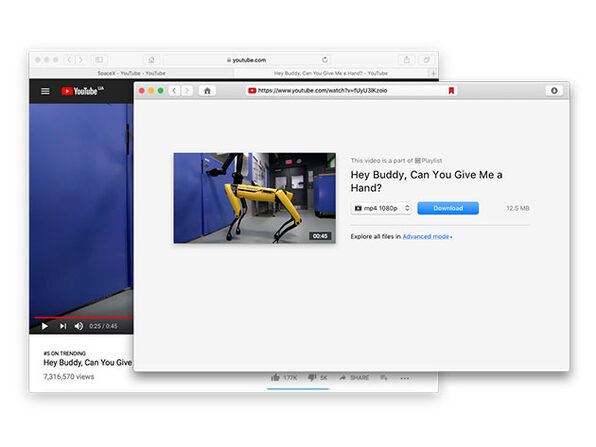Mute the YouTube video volume
Screen dimensions: 596x447
pyautogui.click(x=79, y=326)
